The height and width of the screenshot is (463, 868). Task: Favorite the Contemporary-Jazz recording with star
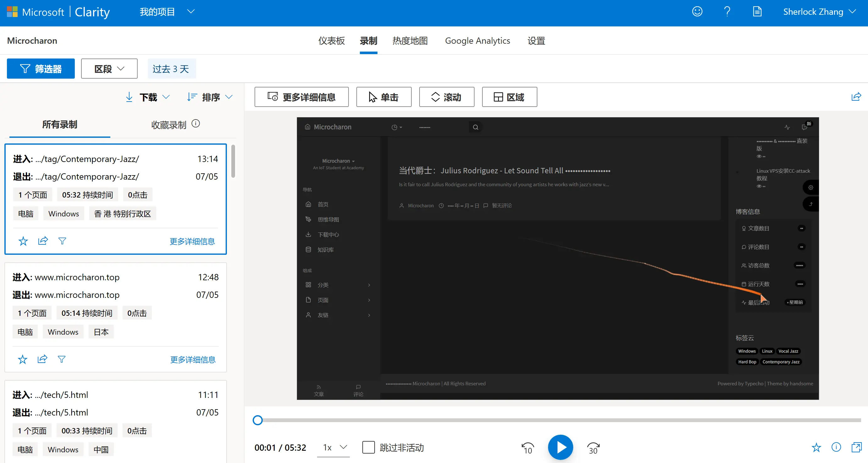(23, 241)
